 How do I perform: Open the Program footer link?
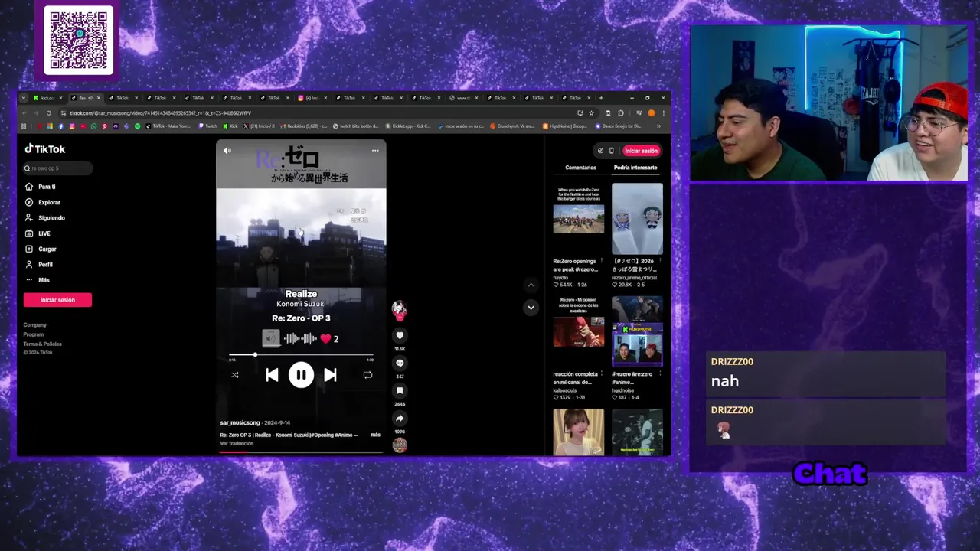[x=33, y=334]
